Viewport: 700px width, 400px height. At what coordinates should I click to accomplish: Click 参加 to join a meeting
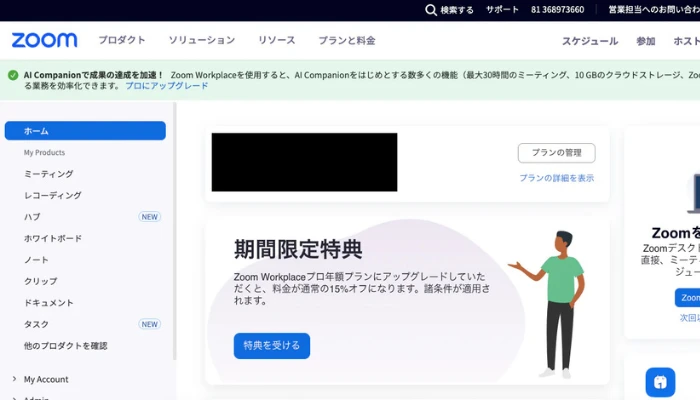click(x=646, y=41)
